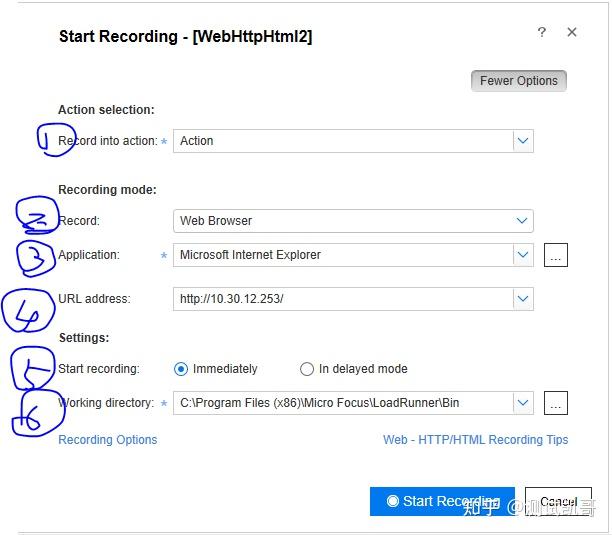Click the help question mark icon

pyautogui.click(x=542, y=32)
